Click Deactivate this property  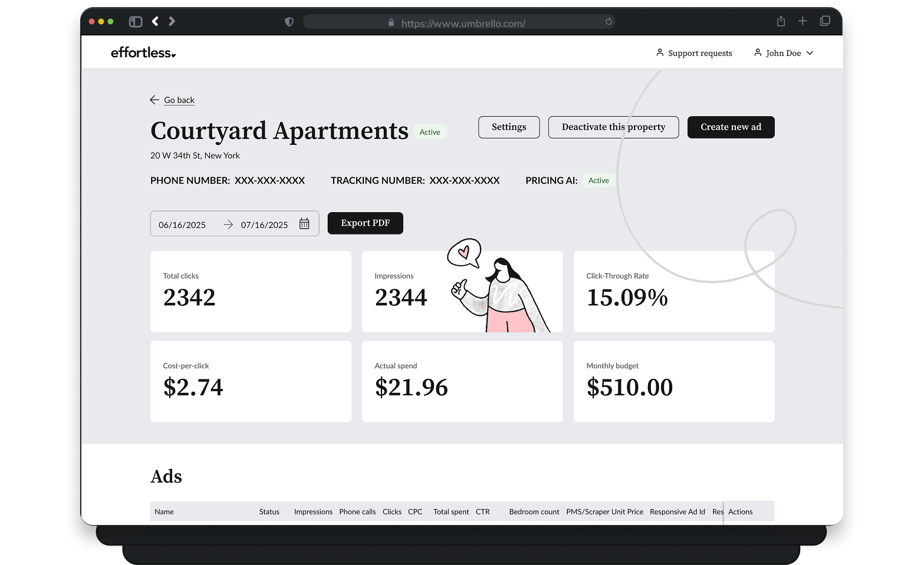613,127
